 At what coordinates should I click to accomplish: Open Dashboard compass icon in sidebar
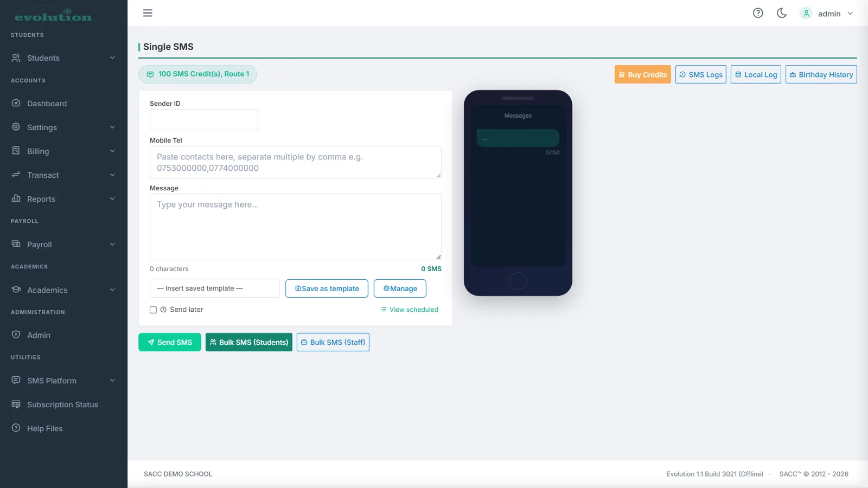tap(16, 103)
